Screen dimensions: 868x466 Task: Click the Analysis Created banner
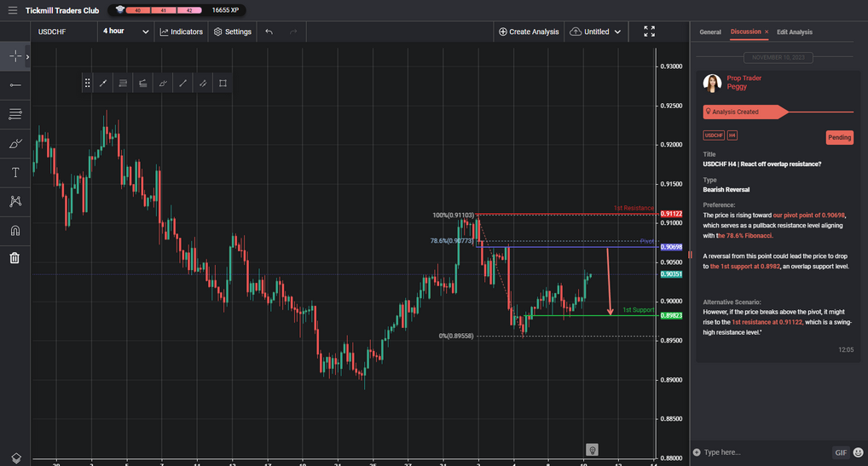[x=744, y=112]
